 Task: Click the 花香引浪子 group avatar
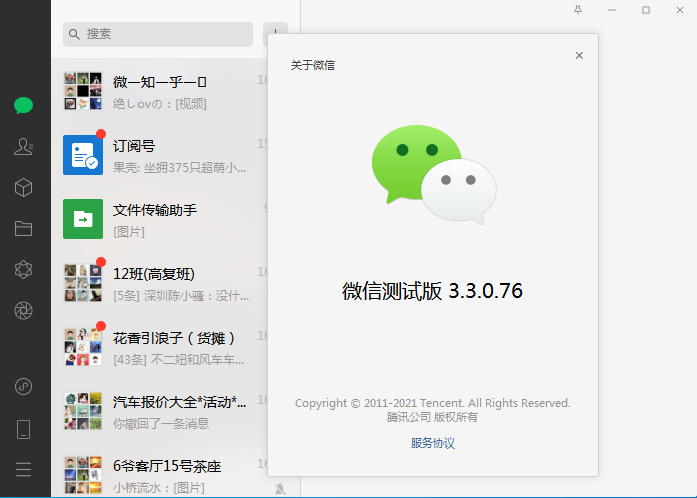[x=83, y=347]
